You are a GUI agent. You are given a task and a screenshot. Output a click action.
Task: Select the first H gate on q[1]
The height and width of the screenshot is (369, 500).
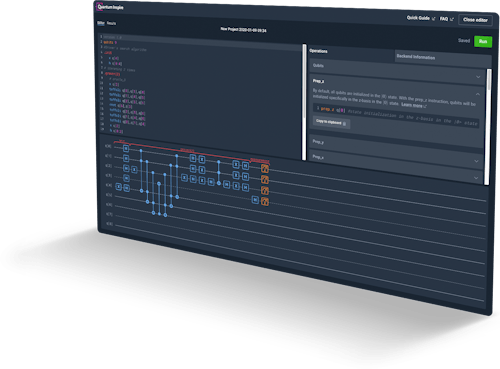(126, 158)
